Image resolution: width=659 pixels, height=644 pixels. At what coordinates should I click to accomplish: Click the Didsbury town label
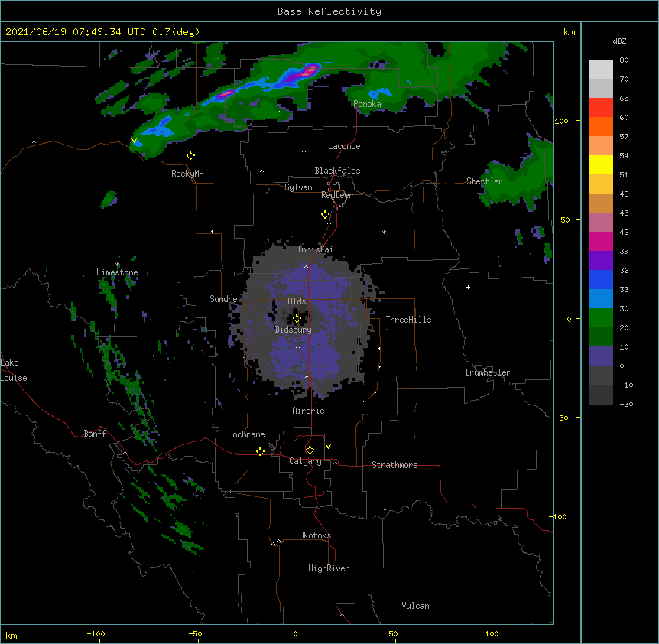pyautogui.click(x=293, y=330)
